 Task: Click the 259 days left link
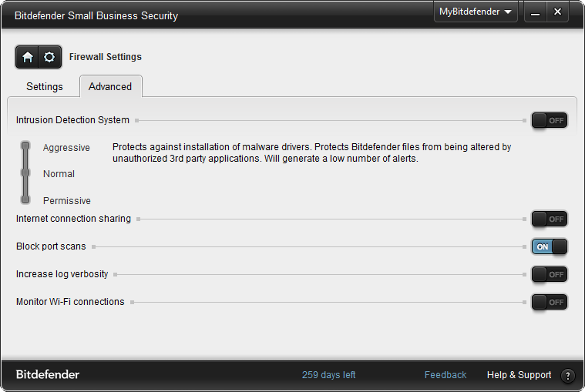(x=328, y=375)
